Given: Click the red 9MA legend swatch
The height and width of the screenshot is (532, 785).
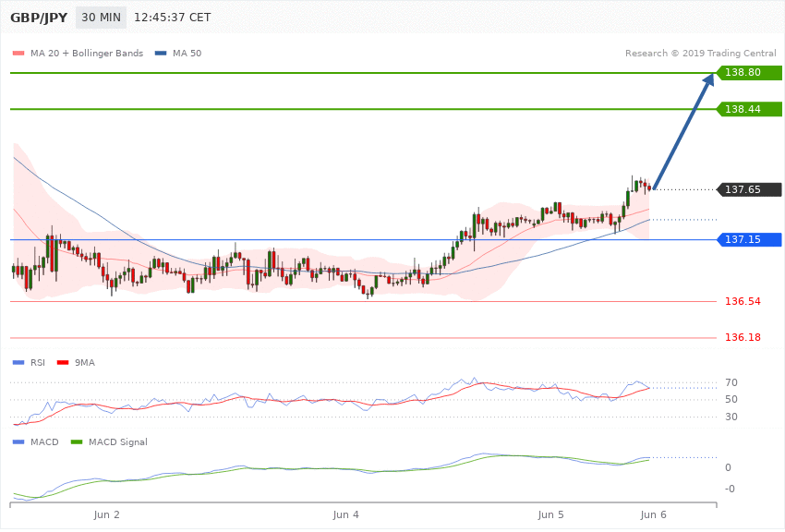Looking at the screenshot, I should point(63,362).
